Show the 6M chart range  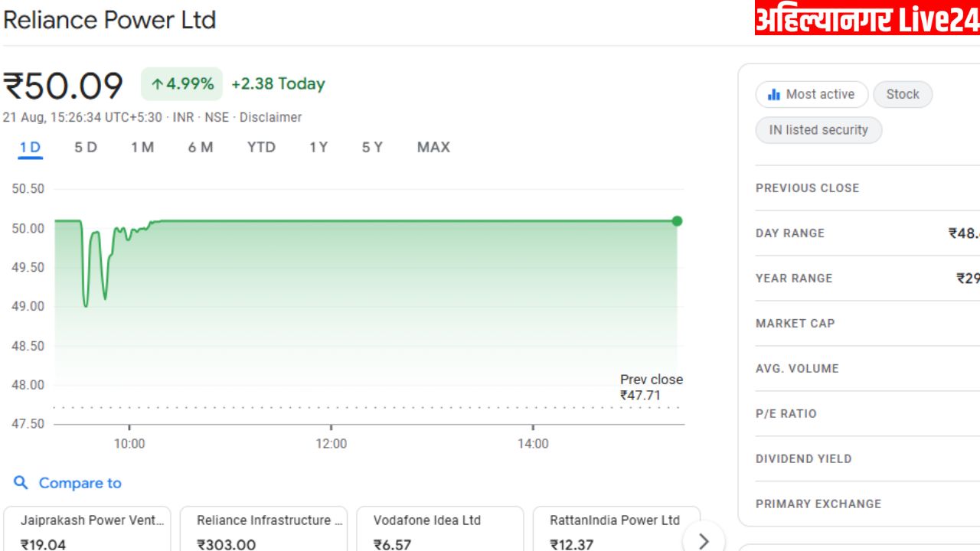(201, 147)
